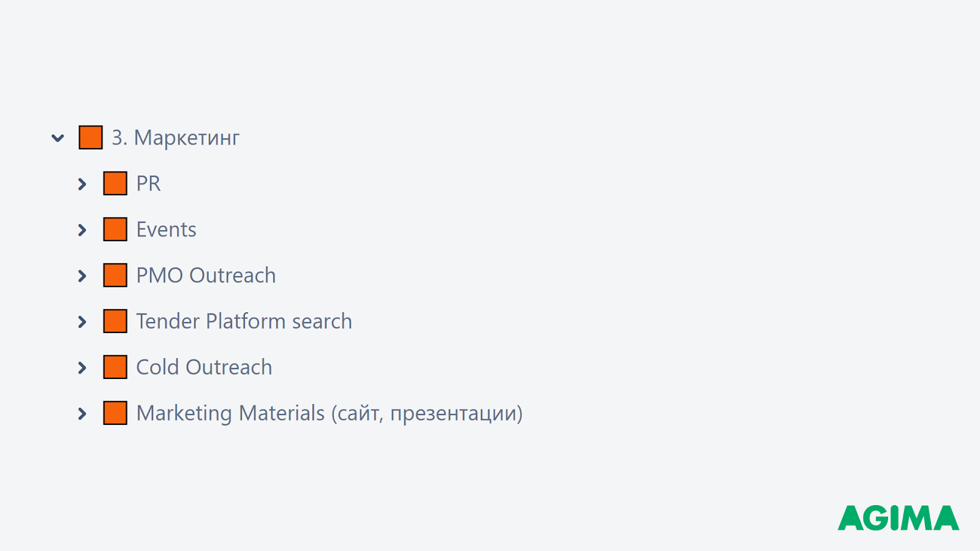Click orange square beside Tender Platform search
Image resolution: width=980 pixels, height=551 pixels.
coord(115,321)
